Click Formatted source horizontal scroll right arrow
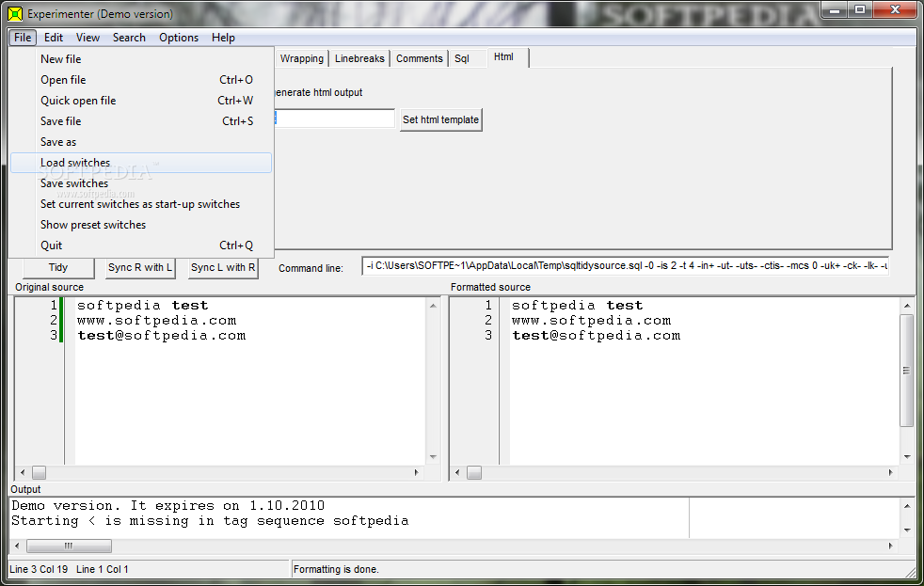This screenshot has height=586, width=924. coord(890,472)
